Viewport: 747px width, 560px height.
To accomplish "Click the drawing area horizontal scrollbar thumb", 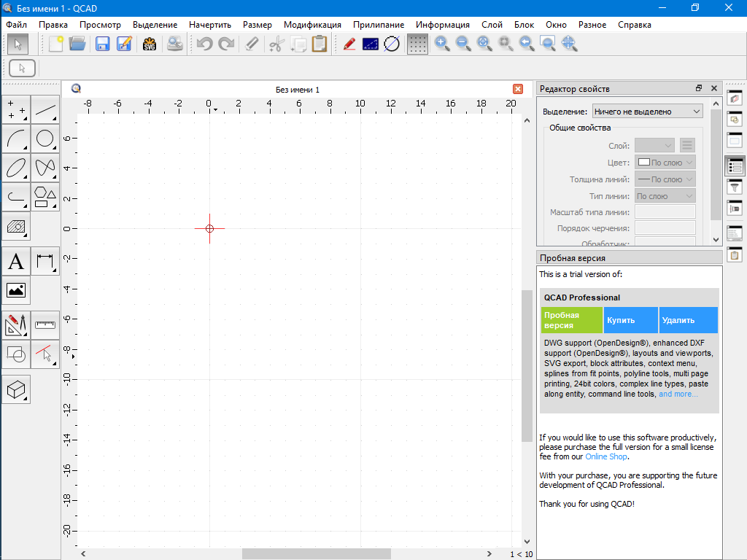I will pyautogui.click(x=317, y=554).
